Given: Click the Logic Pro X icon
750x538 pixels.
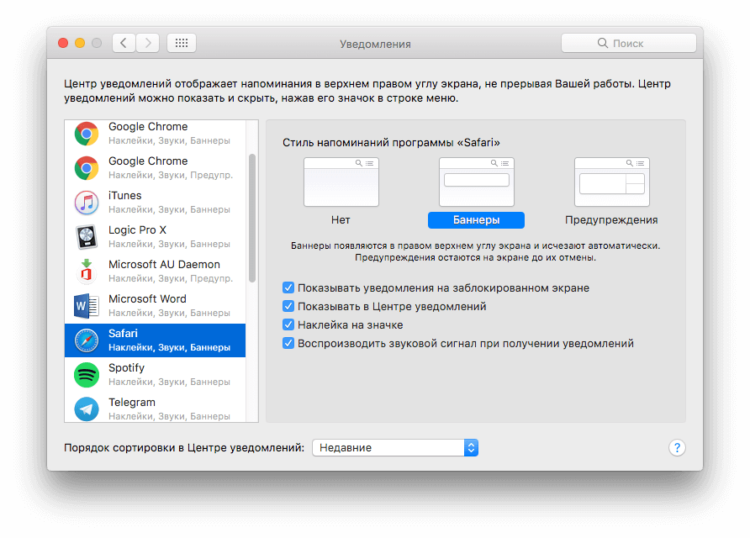Looking at the screenshot, I should 87,237.
